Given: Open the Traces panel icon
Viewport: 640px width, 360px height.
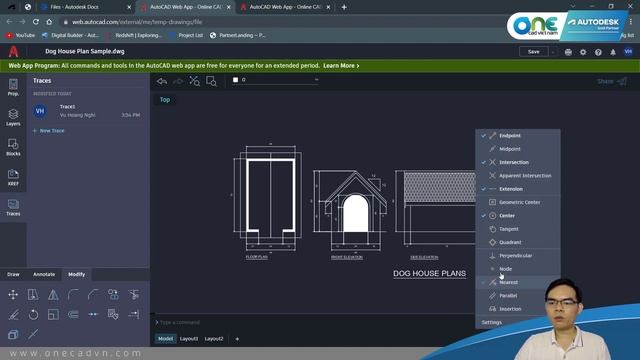Looking at the screenshot, I should (x=13, y=207).
